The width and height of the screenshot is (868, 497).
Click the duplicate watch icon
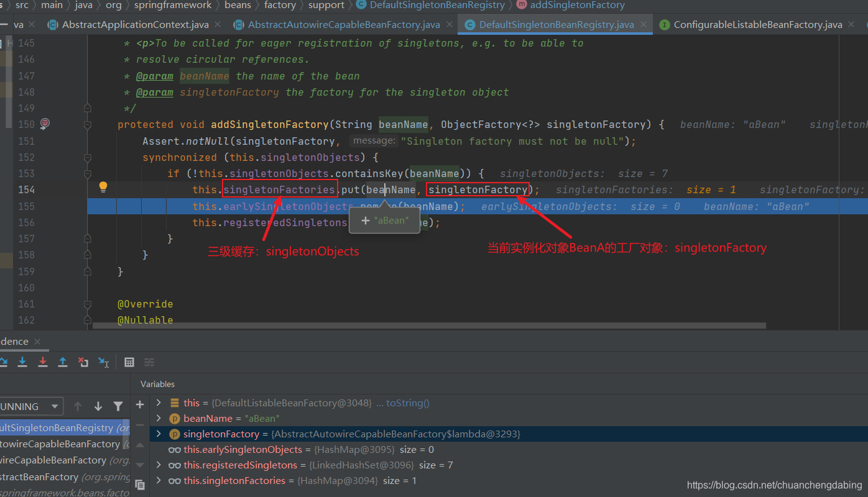[140, 485]
